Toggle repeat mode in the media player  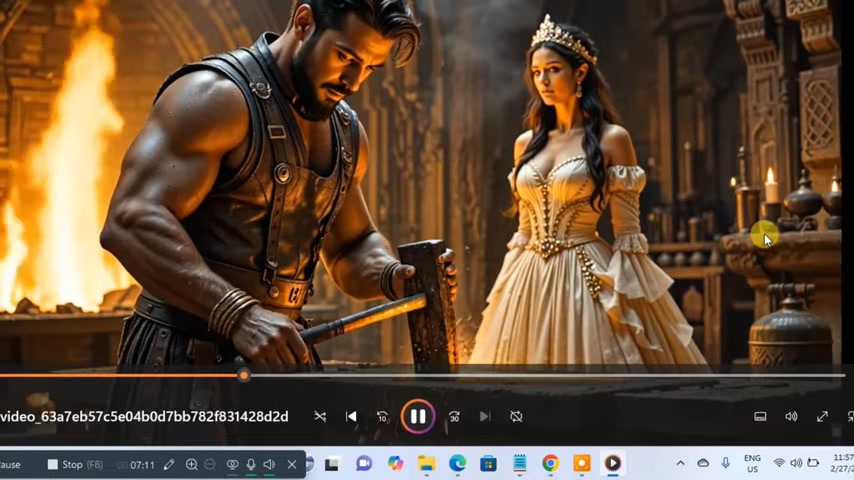click(x=516, y=416)
